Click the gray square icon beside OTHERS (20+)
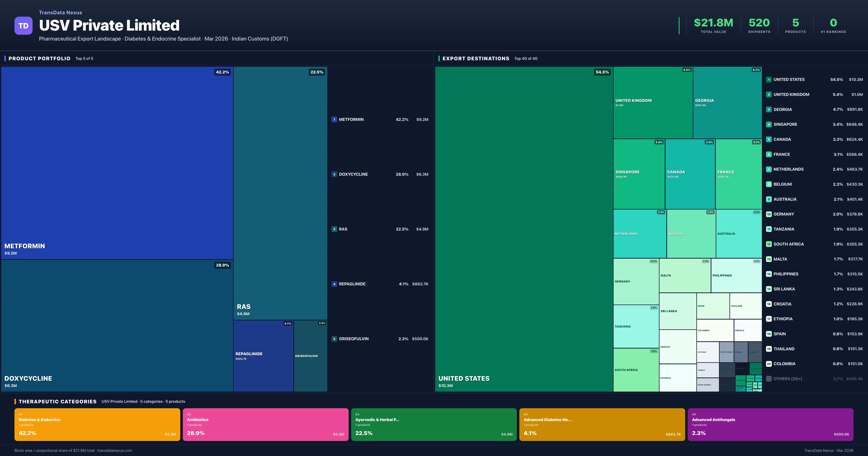 [x=769, y=379]
